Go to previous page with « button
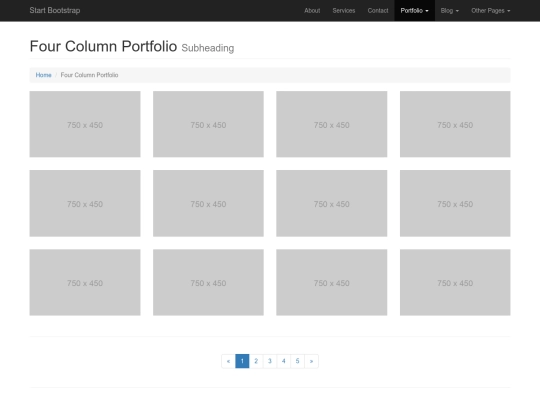540x405 pixels. (228, 361)
